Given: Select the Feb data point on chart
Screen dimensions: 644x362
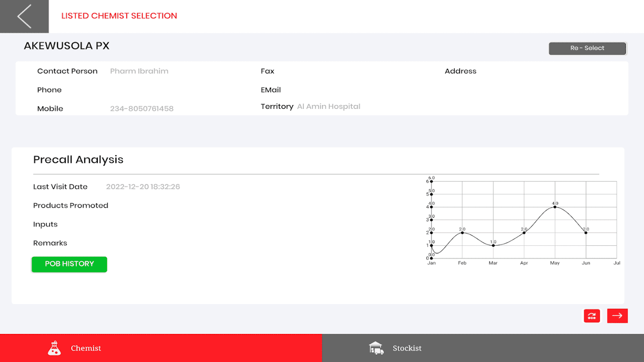Looking at the screenshot, I should (462, 233).
